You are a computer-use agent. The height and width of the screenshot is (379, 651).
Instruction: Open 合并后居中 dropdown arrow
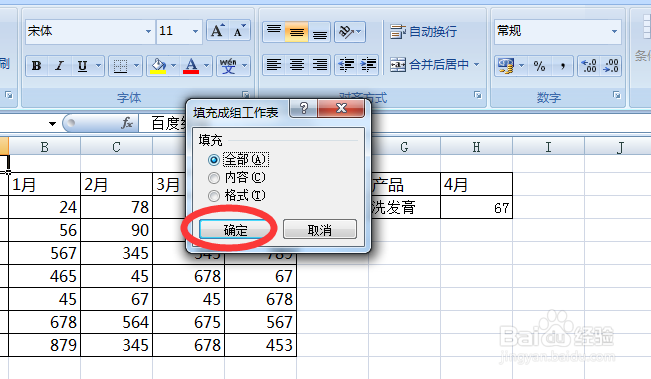[477, 65]
